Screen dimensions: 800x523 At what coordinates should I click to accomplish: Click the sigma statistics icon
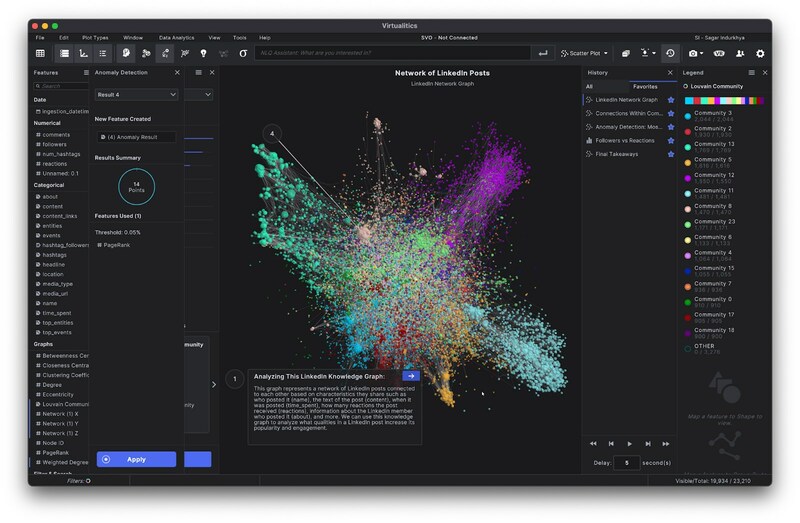tap(242, 53)
